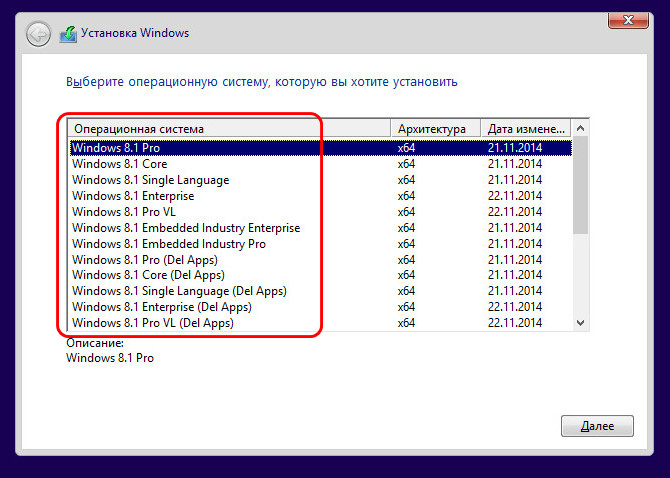
Task: Select Windows 8.1 Embedded Industry Pro
Action: pyautogui.click(x=320, y=243)
